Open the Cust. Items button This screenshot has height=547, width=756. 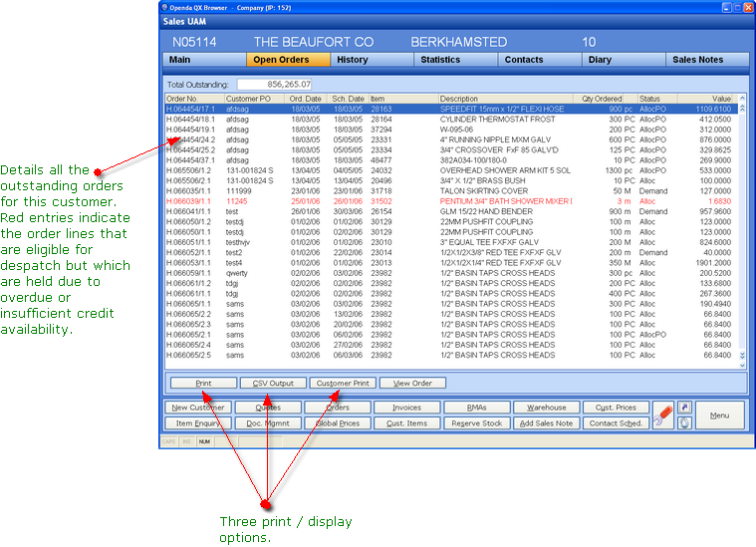click(407, 423)
